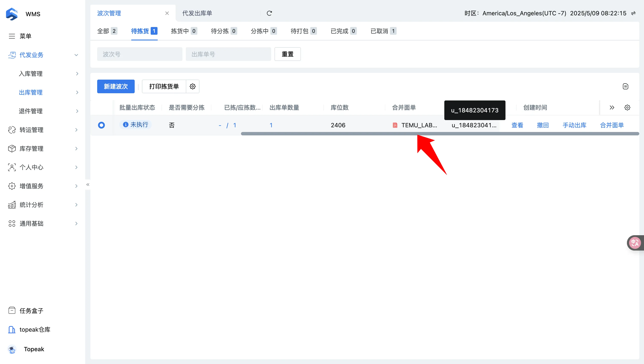The image size is (644, 364).
Task: Click the horizontal table scrollbar
Action: pos(440,134)
